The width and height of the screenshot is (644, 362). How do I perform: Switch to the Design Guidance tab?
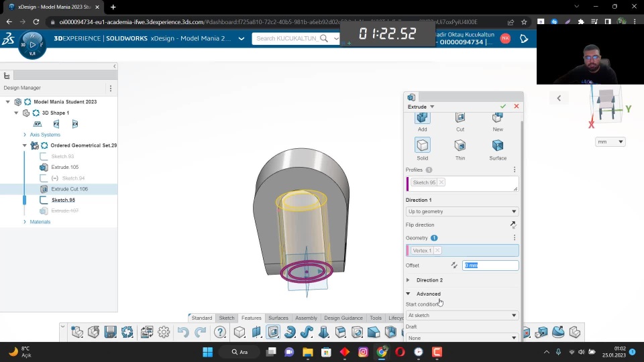(343, 318)
